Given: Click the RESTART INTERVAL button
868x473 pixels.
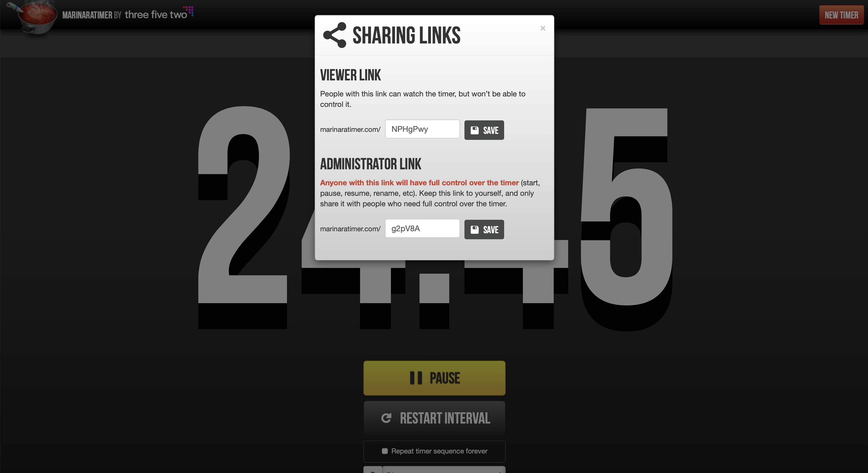Looking at the screenshot, I should pyautogui.click(x=434, y=418).
